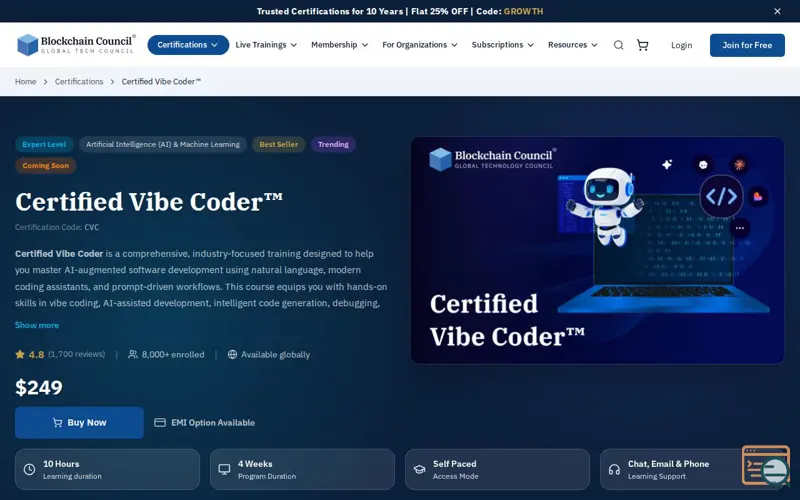Close the promo banner
Viewport: 800px width, 500px height.
click(777, 11)
